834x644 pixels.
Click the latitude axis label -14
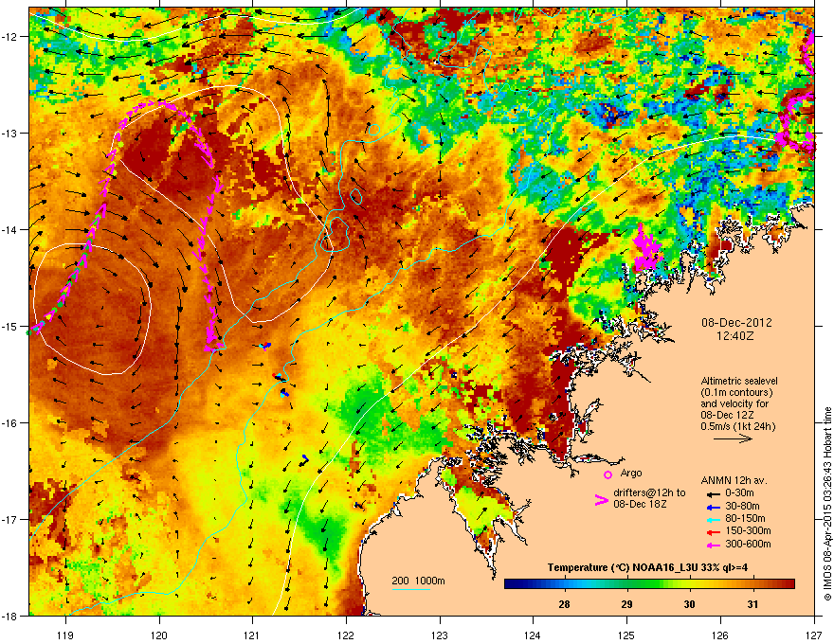point(9,230)
